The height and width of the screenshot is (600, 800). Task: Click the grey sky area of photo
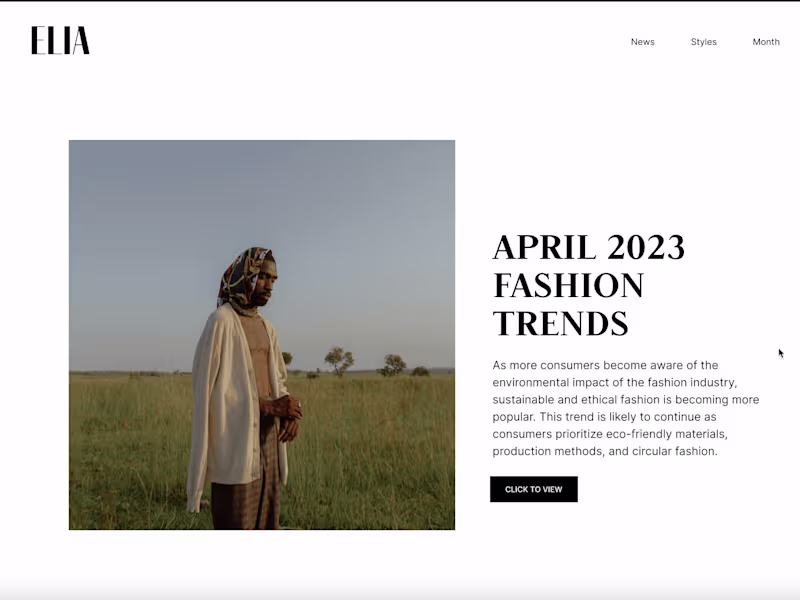click(x=262, y=204)
